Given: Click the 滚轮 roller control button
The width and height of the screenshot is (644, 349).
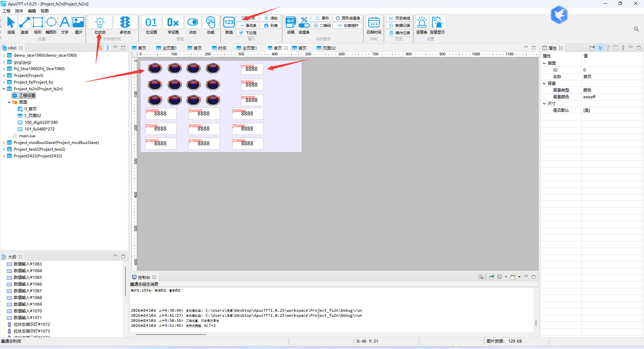Looking at the screenshot, I should pos(271,18).
